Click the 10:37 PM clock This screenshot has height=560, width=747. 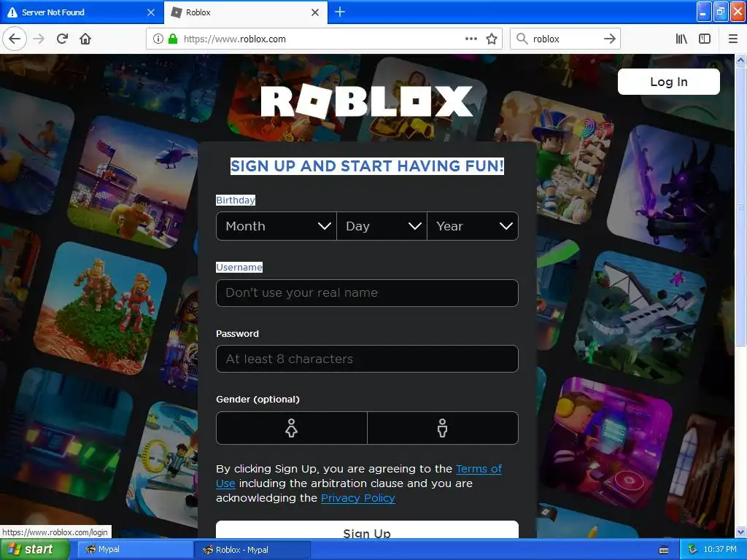[720, 550]
